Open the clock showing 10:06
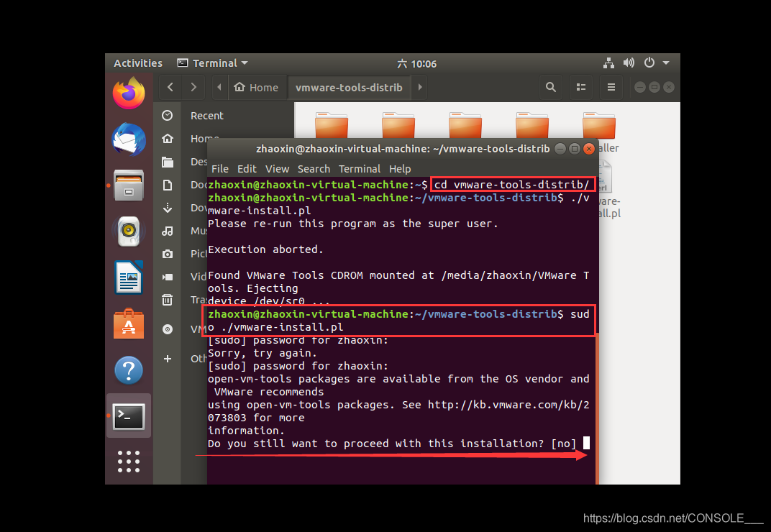This screenshot has width=771, height=532. tap(416, 63)
